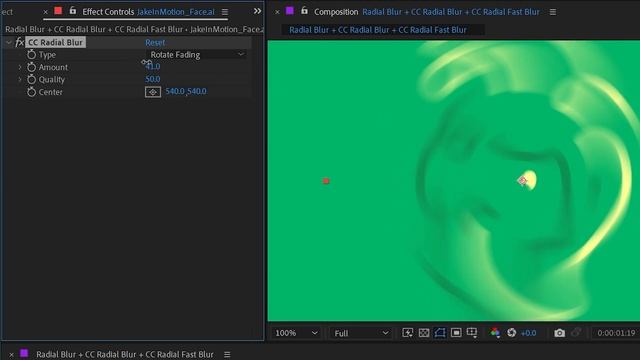Toggle Fast Previews icon
Image resolution: width=640 pixels, height=360 pixels.
coord(407,333)
